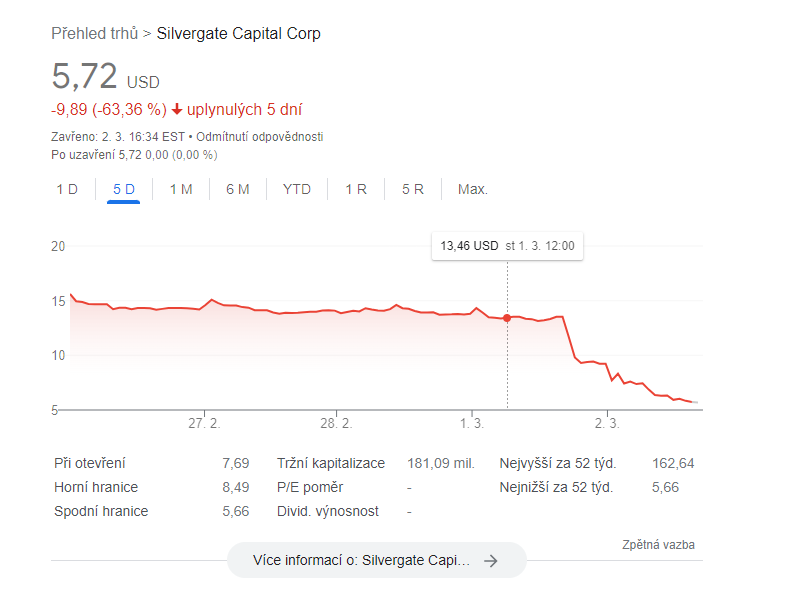Select the 5 D time range tab

pyautogui.click(x=124, y=189)
